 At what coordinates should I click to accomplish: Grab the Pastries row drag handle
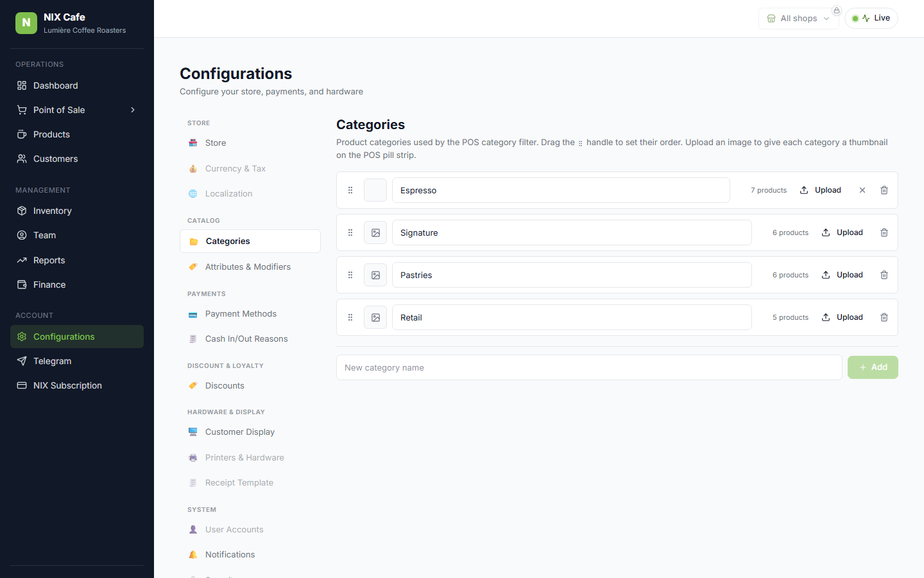pos(350,275)
